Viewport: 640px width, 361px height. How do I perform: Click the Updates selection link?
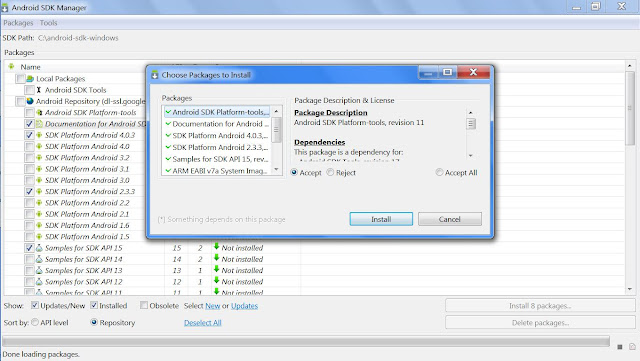click(244, 306)
